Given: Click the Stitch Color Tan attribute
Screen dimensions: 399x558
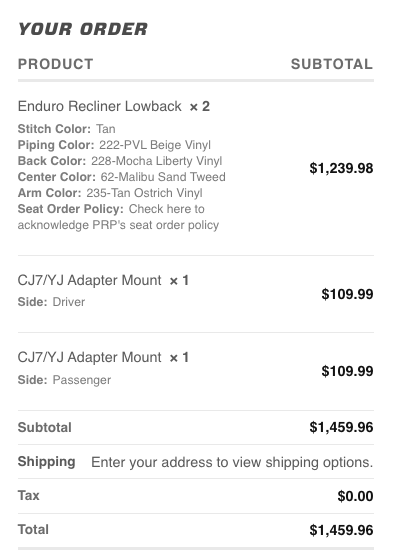Looking at the screenshot, I should pos(67,129).
